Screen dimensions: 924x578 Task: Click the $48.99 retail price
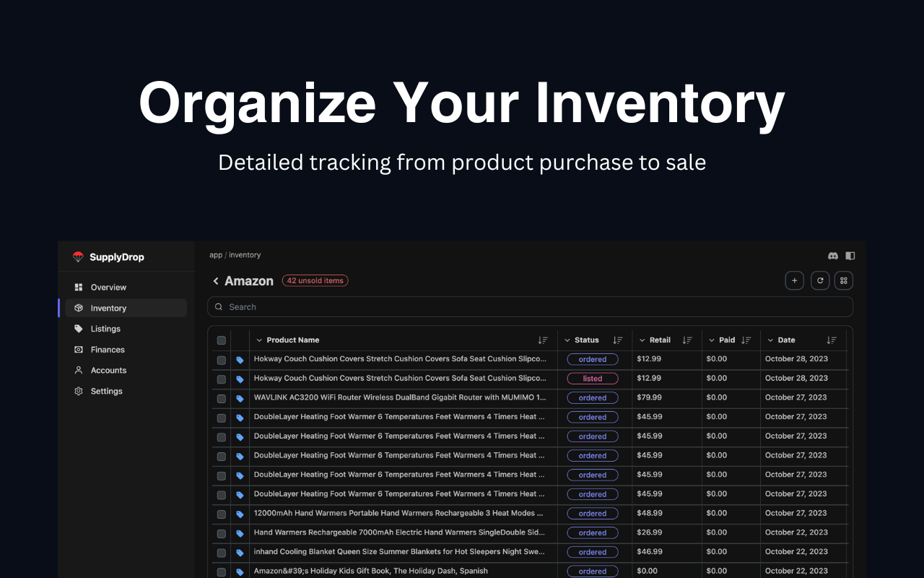point(650,513)
